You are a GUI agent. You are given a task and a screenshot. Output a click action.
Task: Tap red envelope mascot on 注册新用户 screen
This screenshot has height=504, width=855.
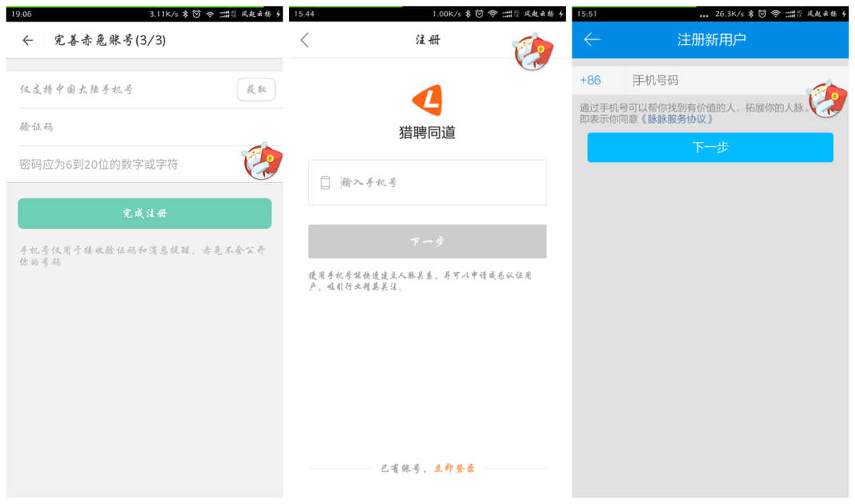click(827, 100)
